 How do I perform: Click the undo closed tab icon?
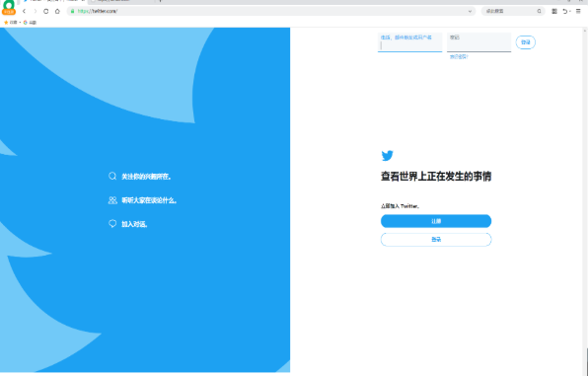(564, 11)
